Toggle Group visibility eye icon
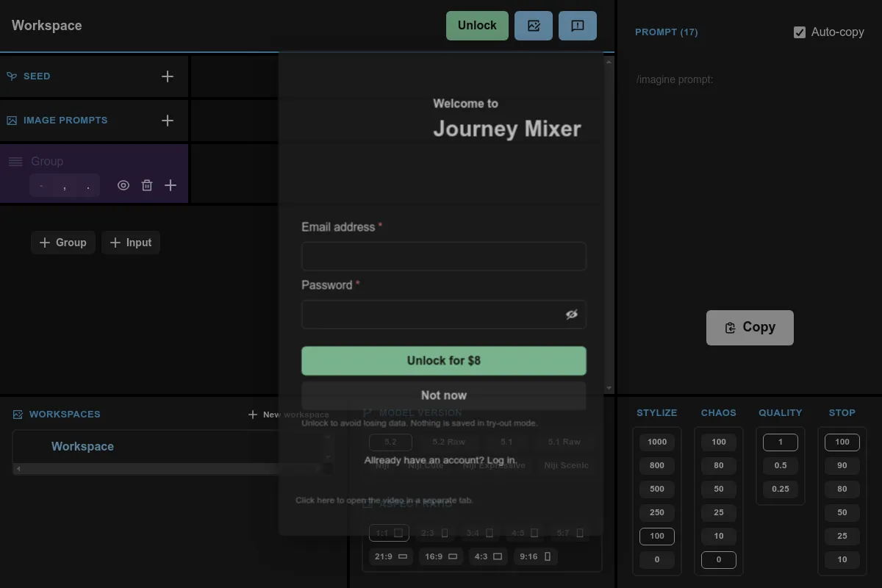The image size is (882, 588). (x=123, y=186)
